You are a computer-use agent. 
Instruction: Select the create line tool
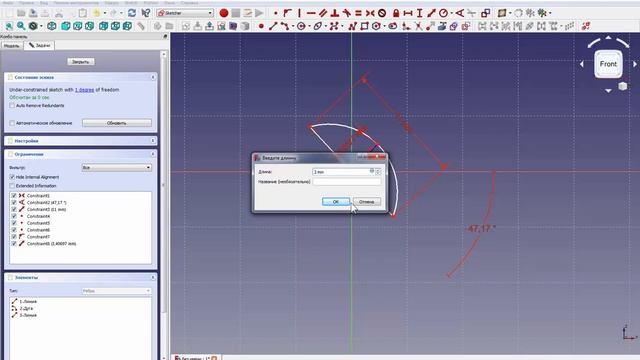(x=273, y=26)
